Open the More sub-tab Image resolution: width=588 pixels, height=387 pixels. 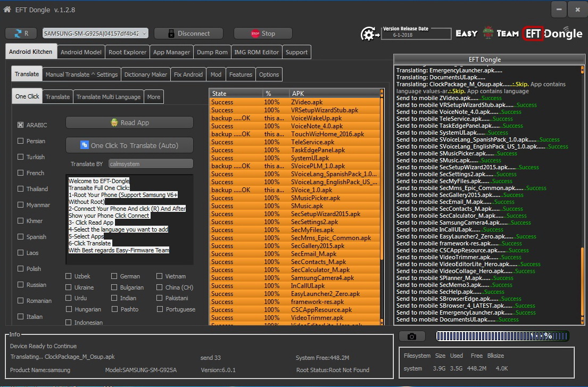tap(154, 97)
